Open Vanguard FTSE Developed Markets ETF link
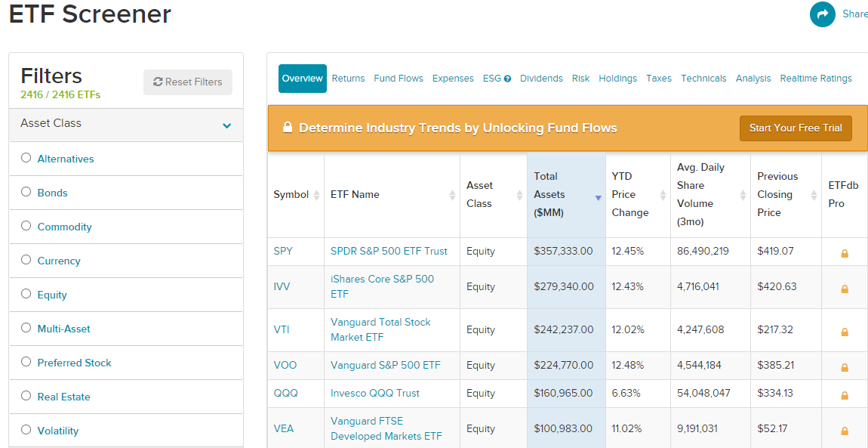 (386, 428)
